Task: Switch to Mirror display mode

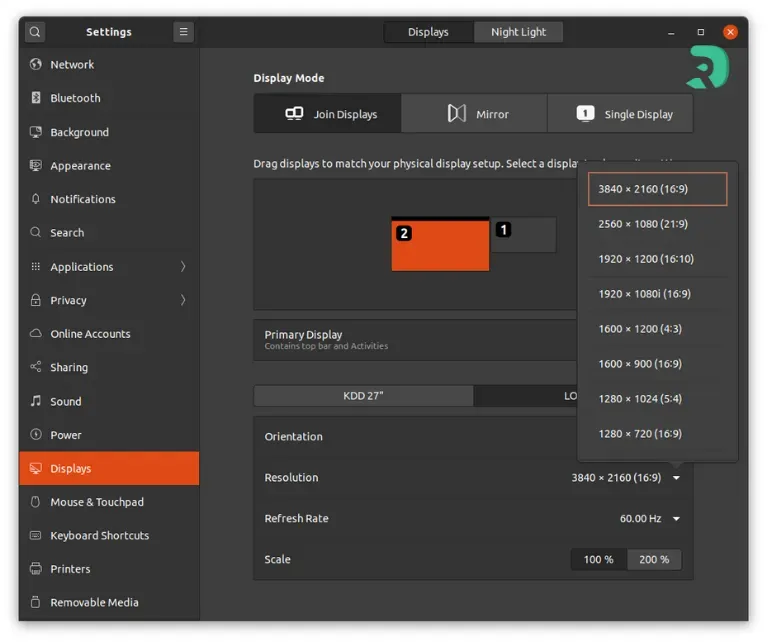Action: pyautogui.click(x=475, y=114)
